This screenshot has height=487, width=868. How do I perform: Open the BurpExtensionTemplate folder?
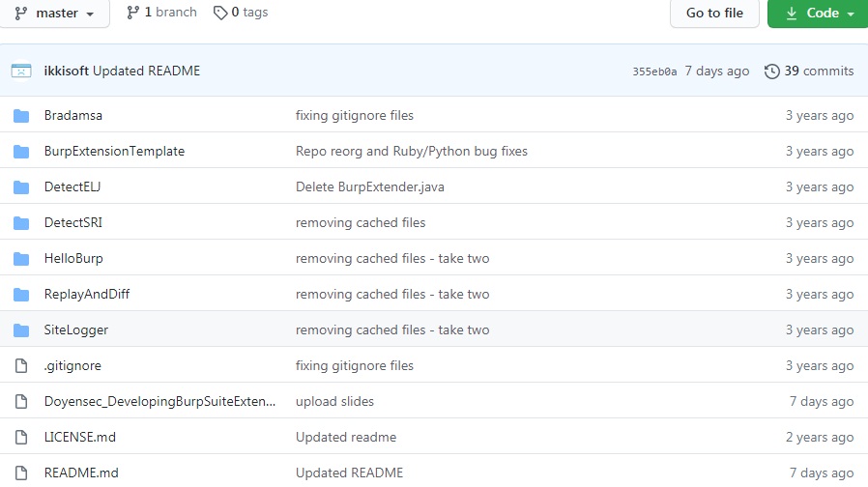click(x=115, y=151)
